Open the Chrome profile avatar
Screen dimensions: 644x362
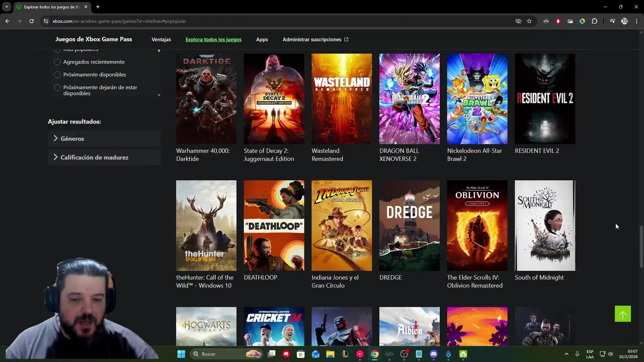coord(624,21)
